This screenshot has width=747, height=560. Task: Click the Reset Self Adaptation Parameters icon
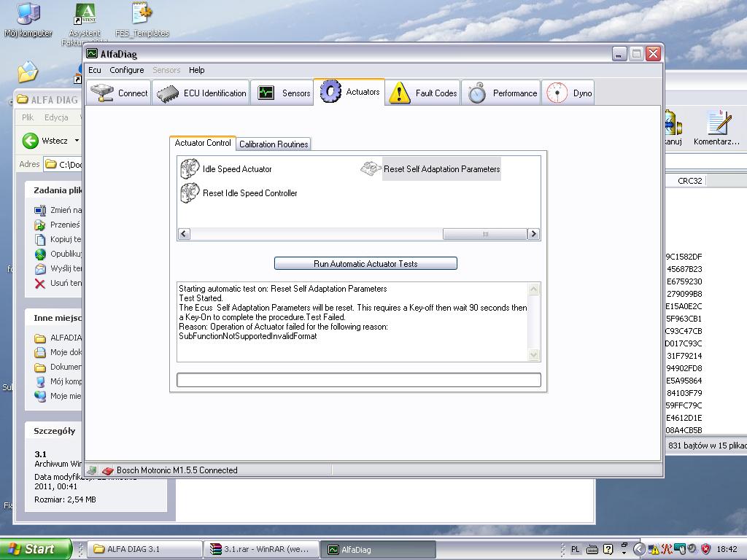click(371, 168)
